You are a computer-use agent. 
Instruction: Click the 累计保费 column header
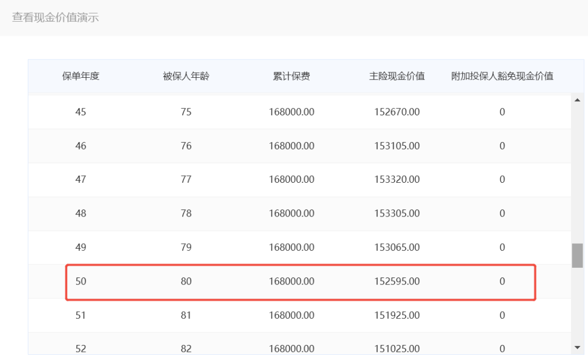291,76
